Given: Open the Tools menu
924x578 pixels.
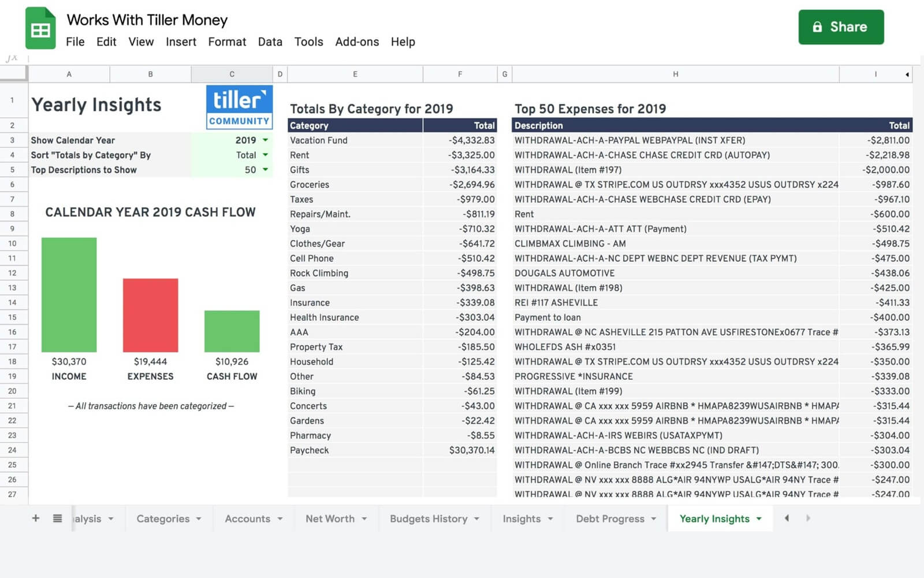Looking at the screenshot, I should 308,42.
